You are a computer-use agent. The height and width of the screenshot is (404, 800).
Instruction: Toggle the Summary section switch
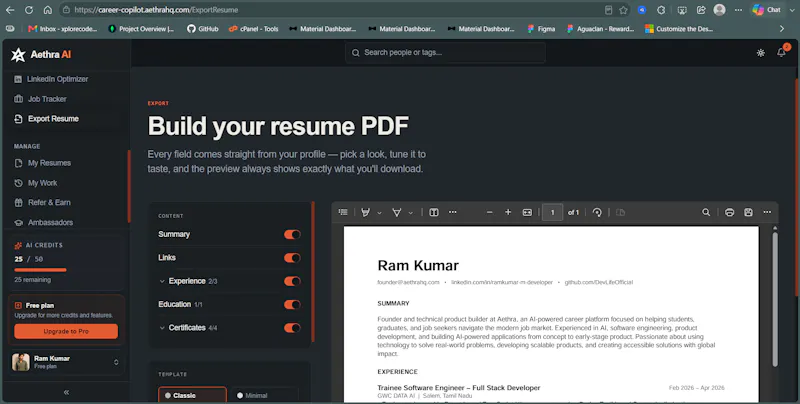coord(292,234)
